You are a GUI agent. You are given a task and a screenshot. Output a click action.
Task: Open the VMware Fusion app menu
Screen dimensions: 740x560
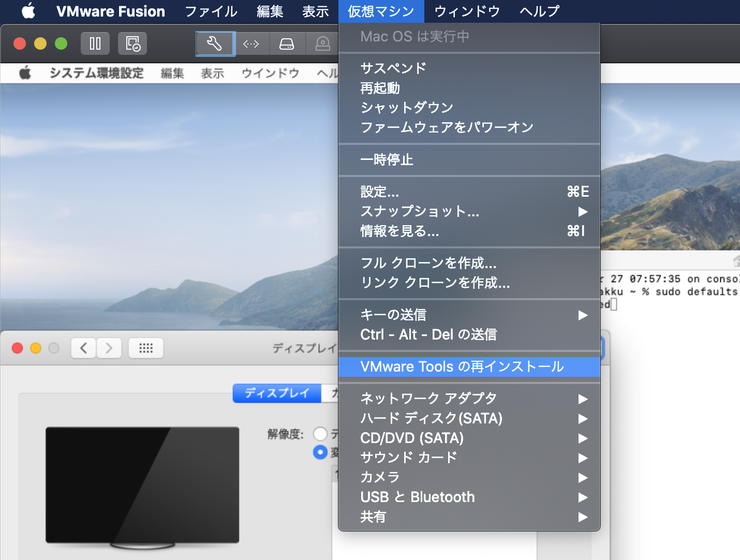(x=111, y=11)
